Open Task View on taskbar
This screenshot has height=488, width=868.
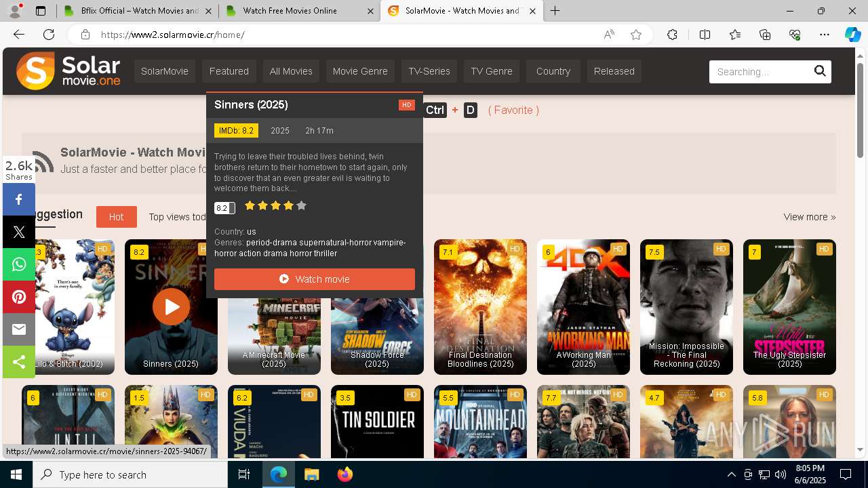pos(244,474)
